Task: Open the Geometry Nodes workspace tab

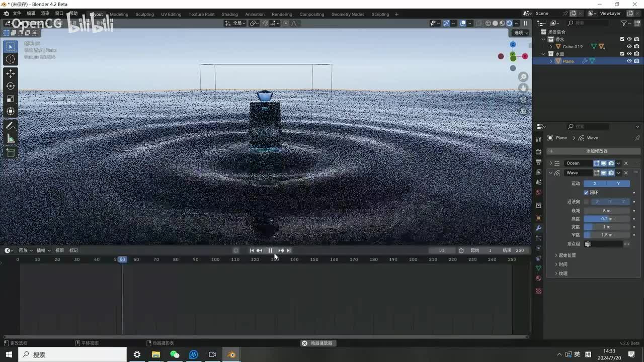Action: click(x=348, y=14)
